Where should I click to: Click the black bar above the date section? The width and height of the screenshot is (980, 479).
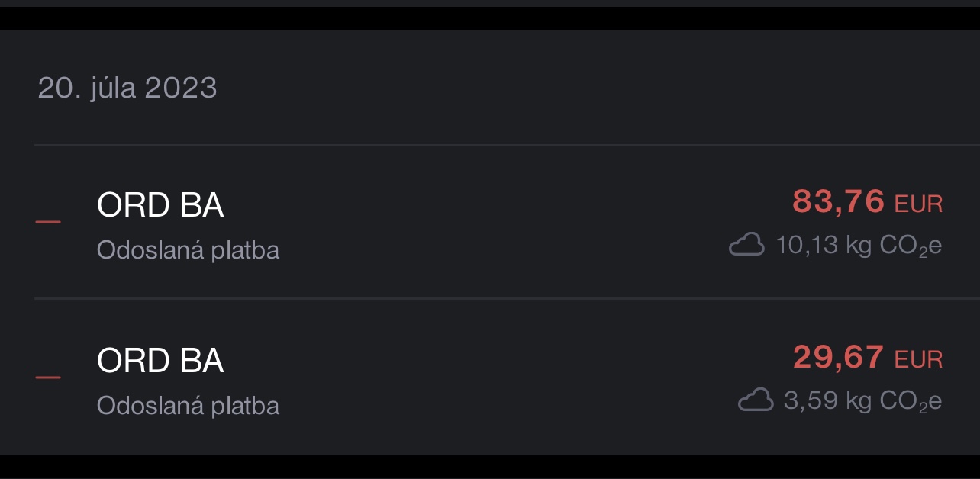tap(490, 18)
